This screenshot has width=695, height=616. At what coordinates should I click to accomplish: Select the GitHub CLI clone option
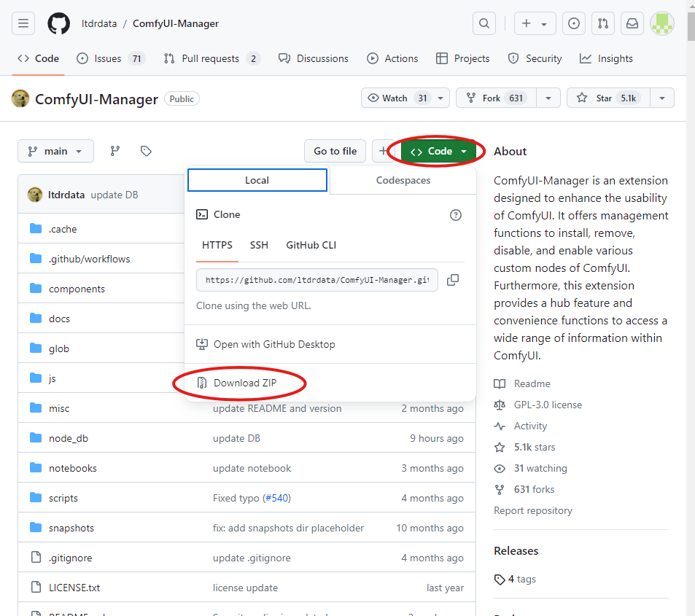point(311,245)
